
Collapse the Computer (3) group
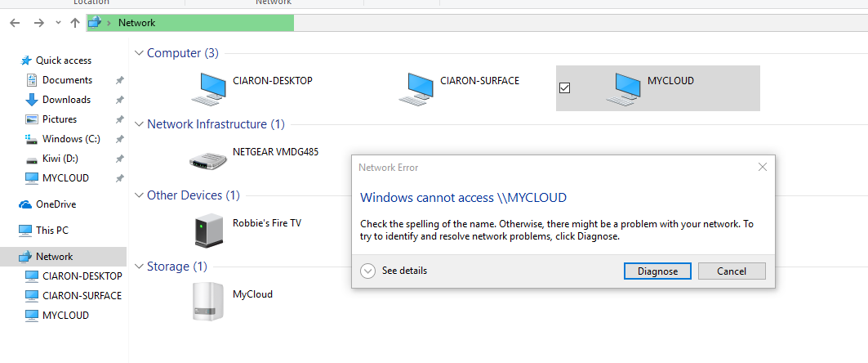(x=137, y=53)
